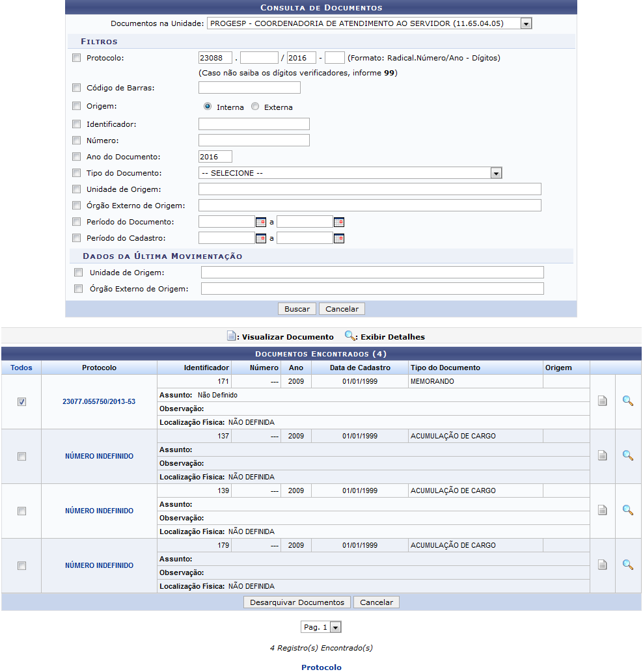The image size is (643, 672).
Task: Enable the Origem filter checkbox
Action: coord(76,105)
